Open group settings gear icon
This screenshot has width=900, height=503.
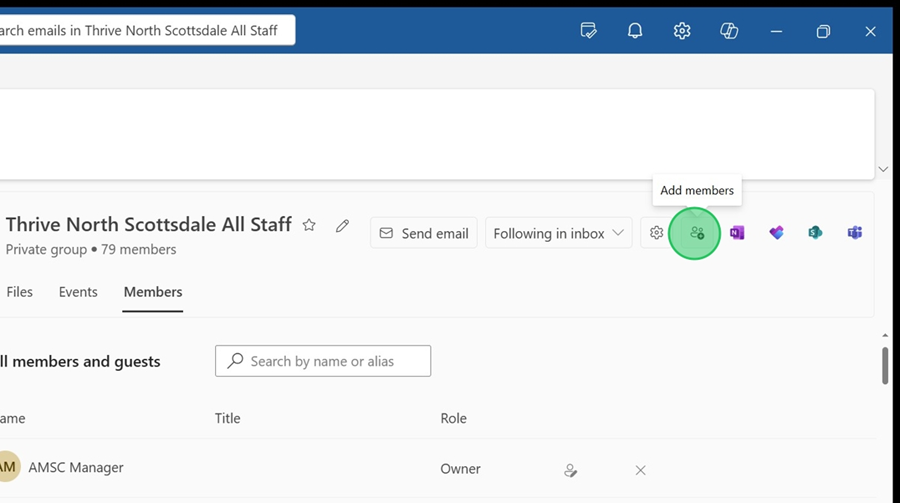(x=656, y=233)
